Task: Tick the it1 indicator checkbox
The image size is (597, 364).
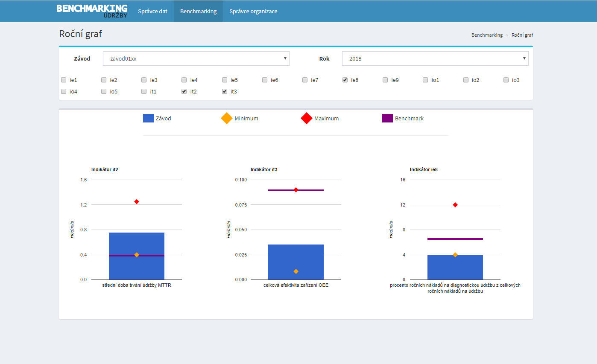Action: click(x=144, y=91)
